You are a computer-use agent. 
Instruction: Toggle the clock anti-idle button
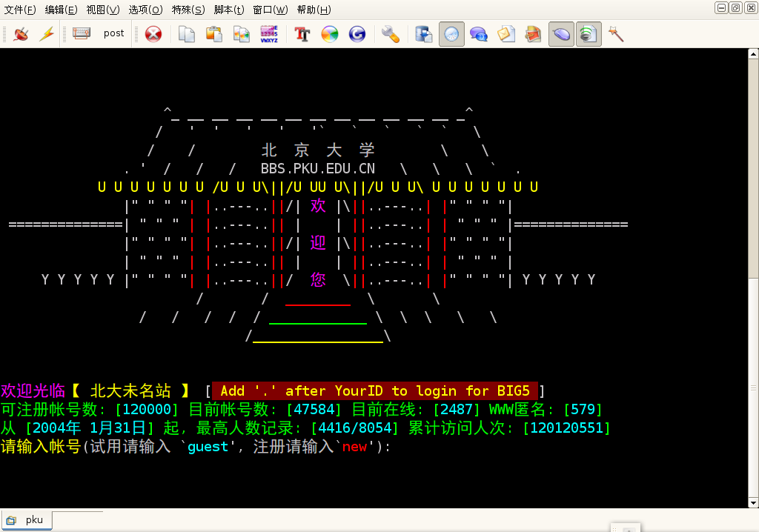pyautogui.click(x=451, y=34)
